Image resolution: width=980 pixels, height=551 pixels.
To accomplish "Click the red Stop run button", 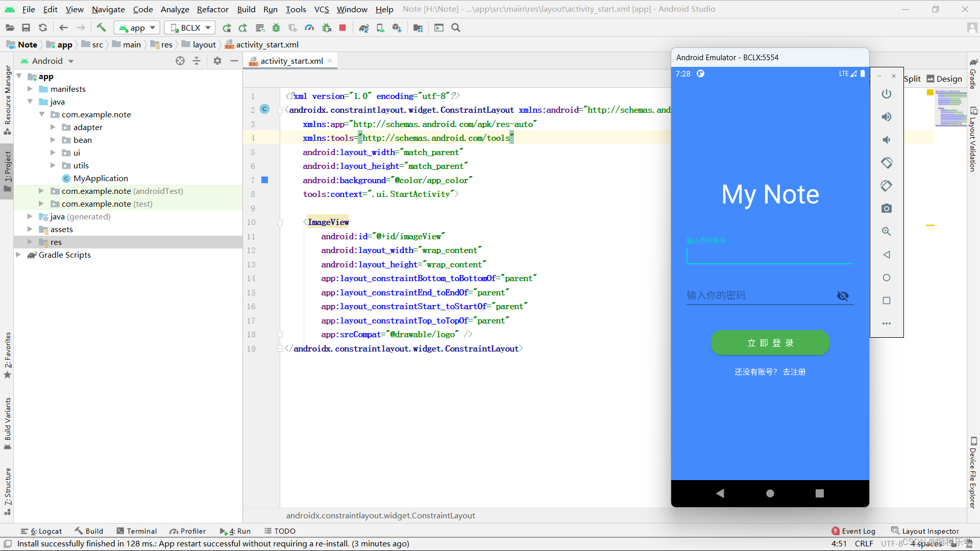I will pos(342,28).
